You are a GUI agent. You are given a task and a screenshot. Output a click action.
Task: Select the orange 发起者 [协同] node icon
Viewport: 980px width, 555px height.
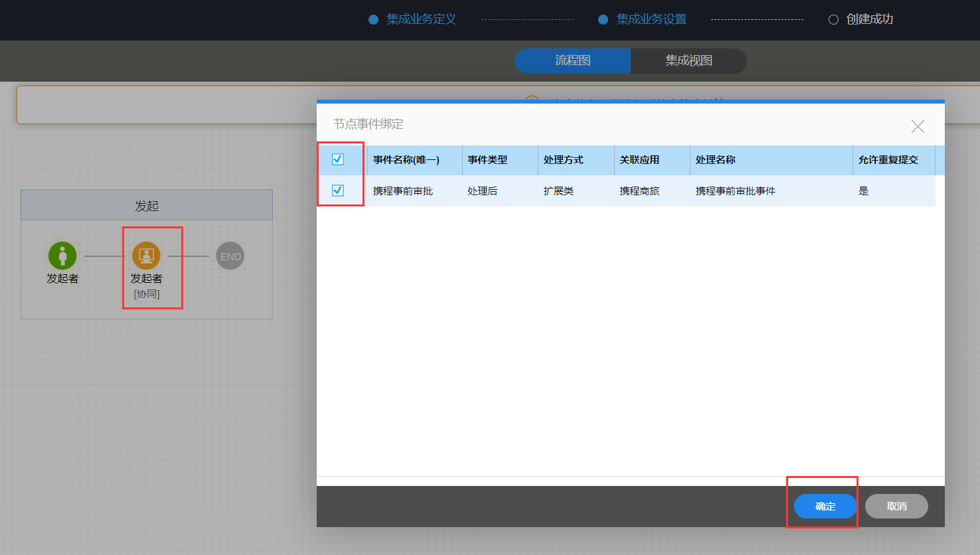(146, 256)
